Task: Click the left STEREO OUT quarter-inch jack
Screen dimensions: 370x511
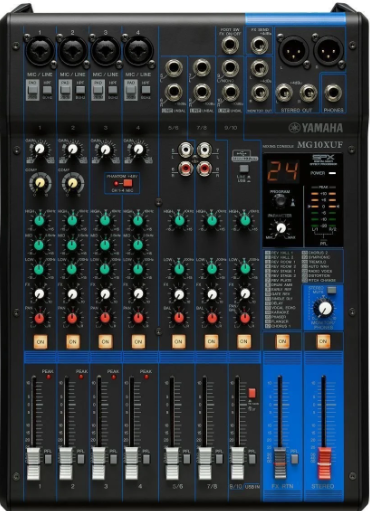Action: pos(284,93)
